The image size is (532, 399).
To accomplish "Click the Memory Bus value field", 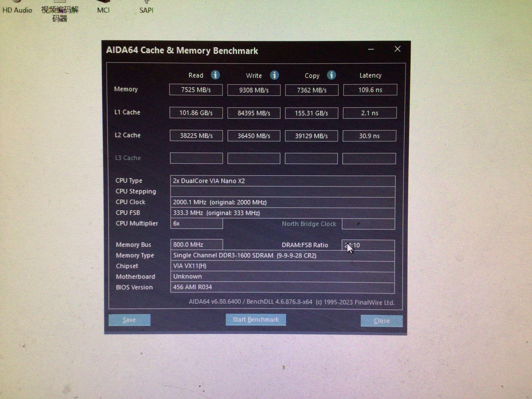I will coord(197,245).
